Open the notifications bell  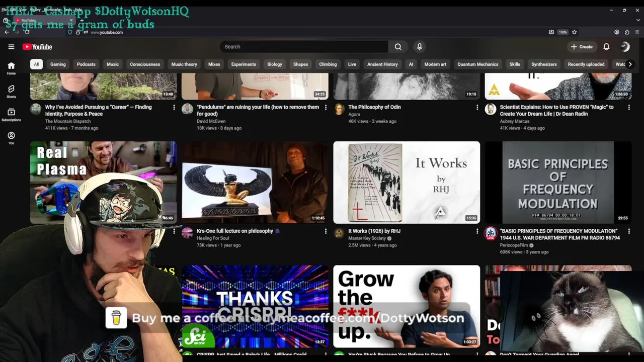click(606, 47)
